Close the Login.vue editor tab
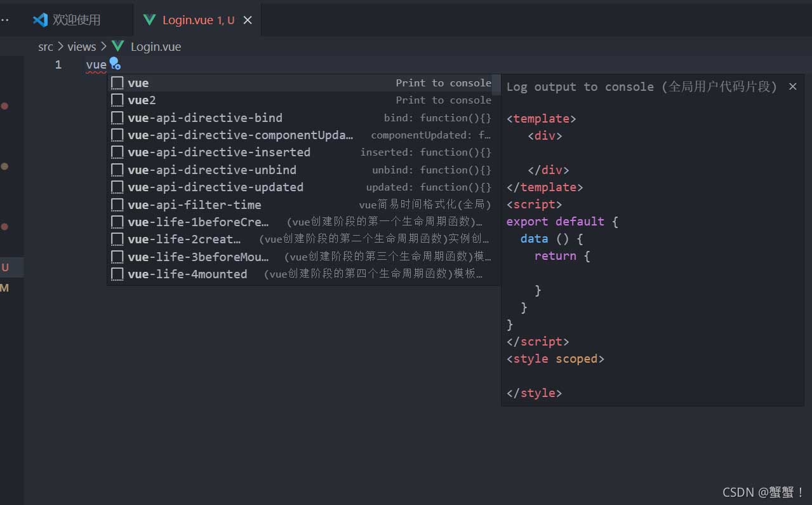Viewport: 812px width, 505px height. tap(248, 20)
